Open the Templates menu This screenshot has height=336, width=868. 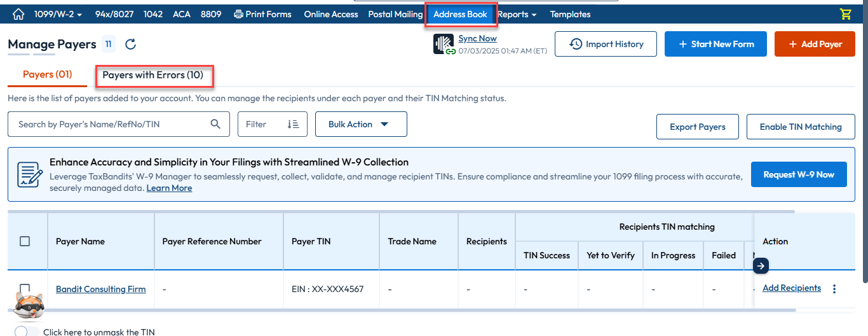[570, 14]
